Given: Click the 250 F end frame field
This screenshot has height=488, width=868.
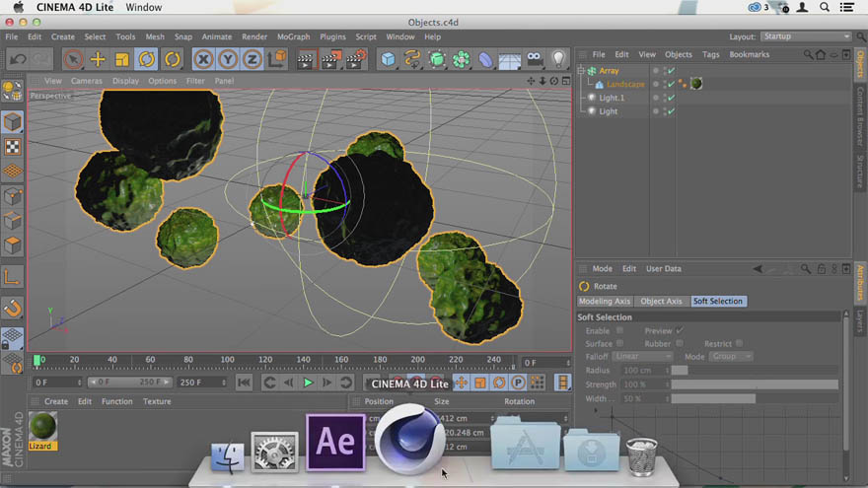Looking at the screenshot, I should [202, 383].
